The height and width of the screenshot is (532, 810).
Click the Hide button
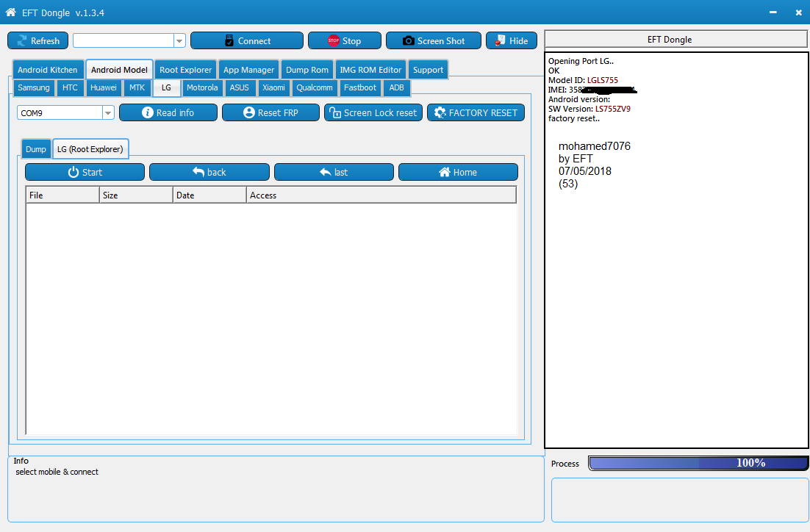(x=512, y=41)
